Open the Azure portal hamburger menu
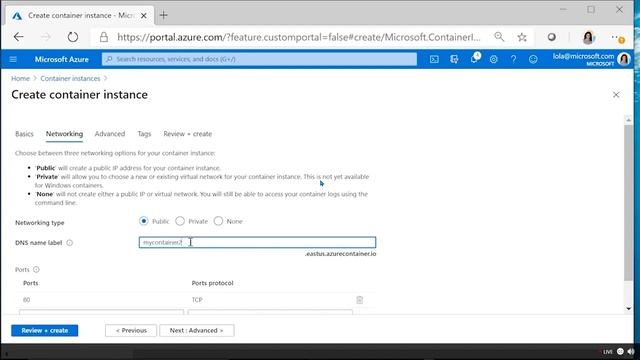 [x=13, y=59]
